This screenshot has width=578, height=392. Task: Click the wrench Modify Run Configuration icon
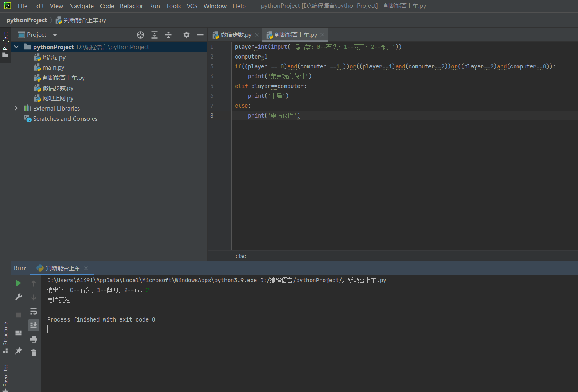click(x=18, y=297)
